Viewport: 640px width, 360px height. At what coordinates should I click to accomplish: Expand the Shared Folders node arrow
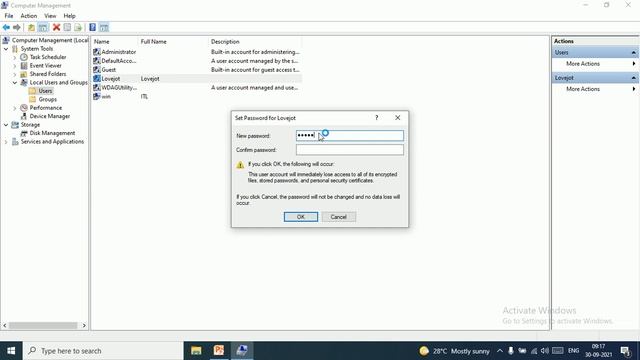coord(15,74)
